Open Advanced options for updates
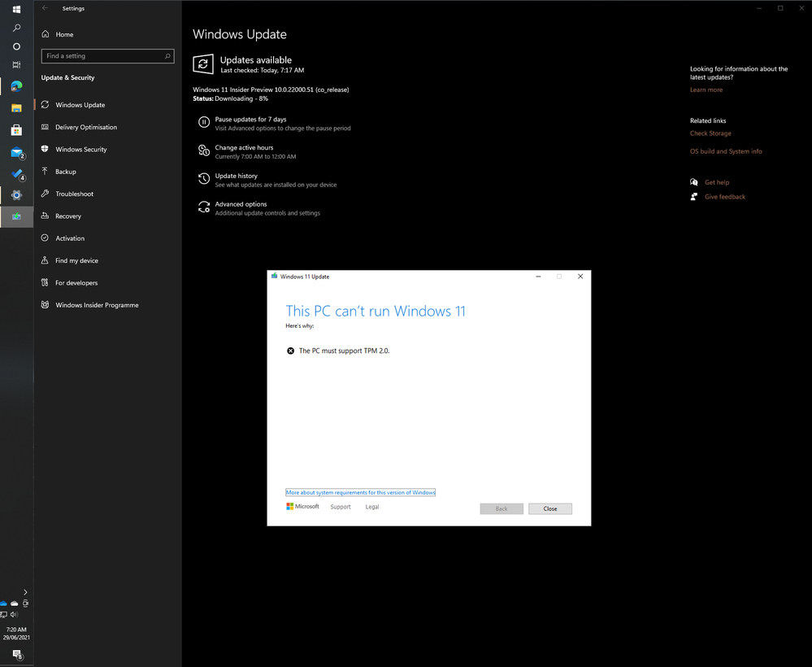This screenshot has height=667, width=812. click(x=241, y=204)
